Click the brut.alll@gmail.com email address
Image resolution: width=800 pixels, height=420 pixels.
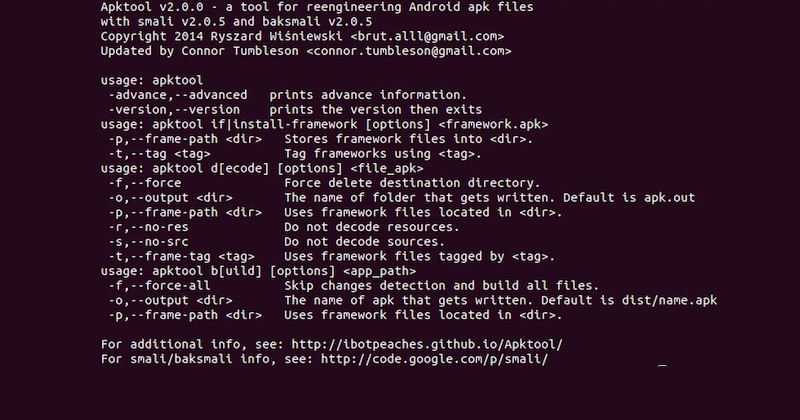[428, 37]
